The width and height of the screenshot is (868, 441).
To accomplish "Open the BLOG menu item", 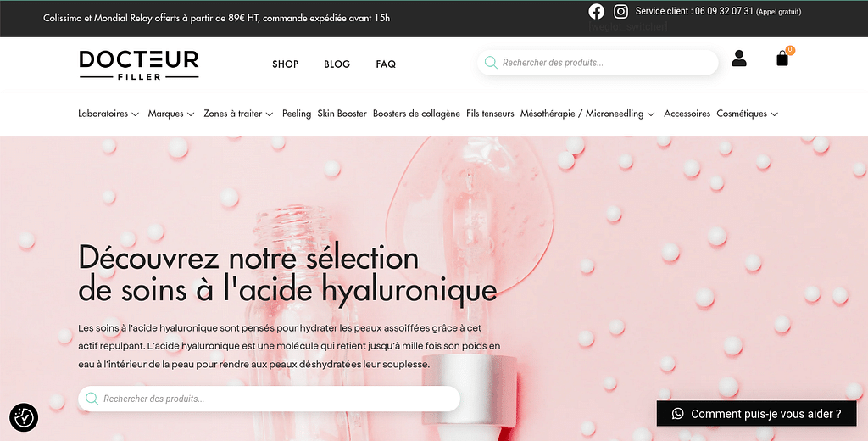I will coord(337,64).
